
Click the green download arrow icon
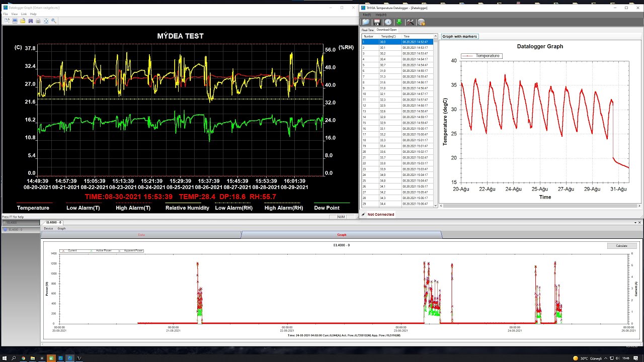399,22
